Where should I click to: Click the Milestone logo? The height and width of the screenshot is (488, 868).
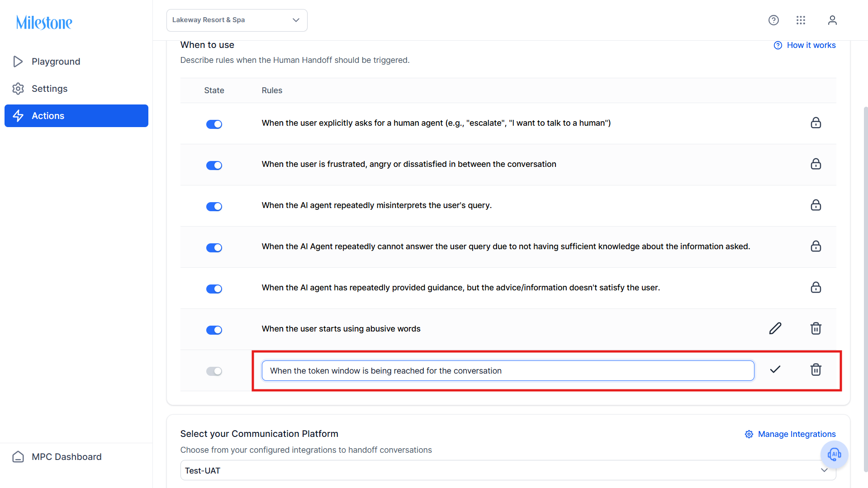(44, 22)
